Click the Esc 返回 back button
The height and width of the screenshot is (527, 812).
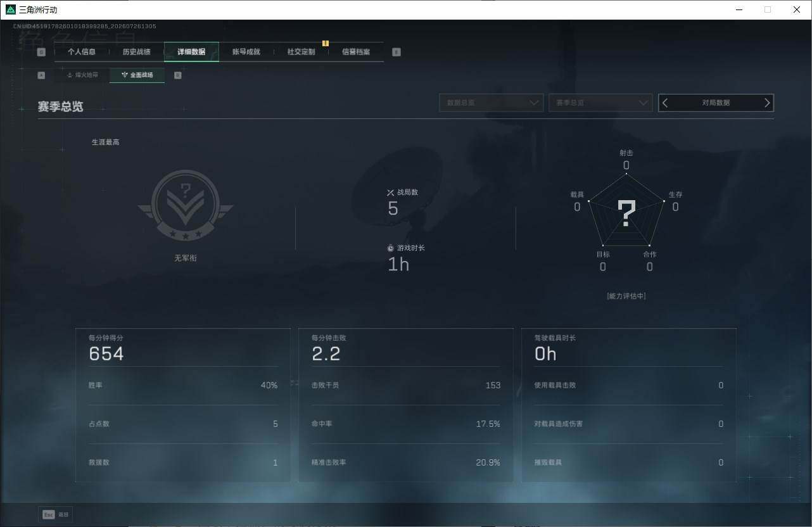pos(56,515)
